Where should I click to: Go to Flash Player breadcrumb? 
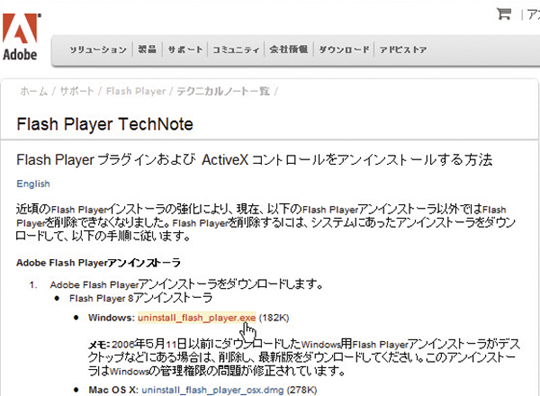tap(136, 91)
